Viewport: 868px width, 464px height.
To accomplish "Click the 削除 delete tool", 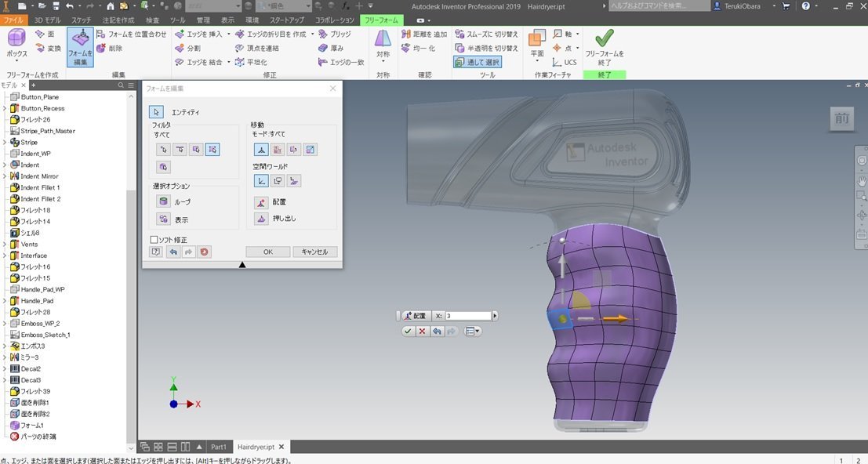I will tap(110, 48).
